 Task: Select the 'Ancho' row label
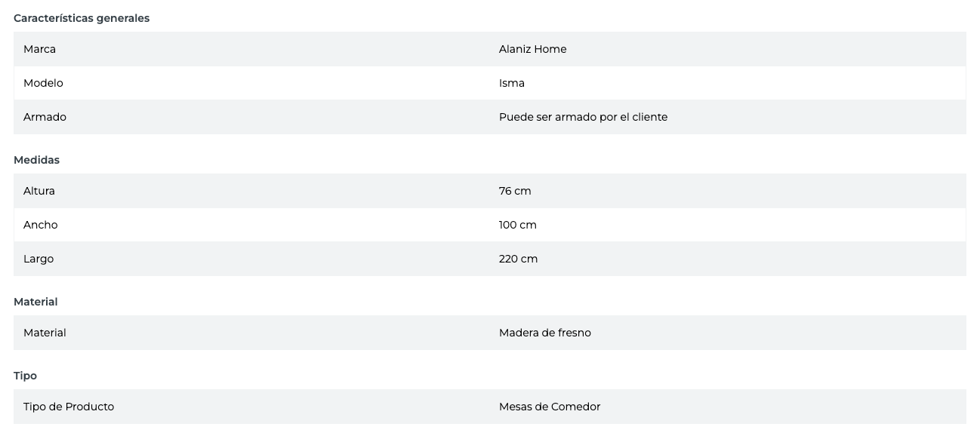40,225
